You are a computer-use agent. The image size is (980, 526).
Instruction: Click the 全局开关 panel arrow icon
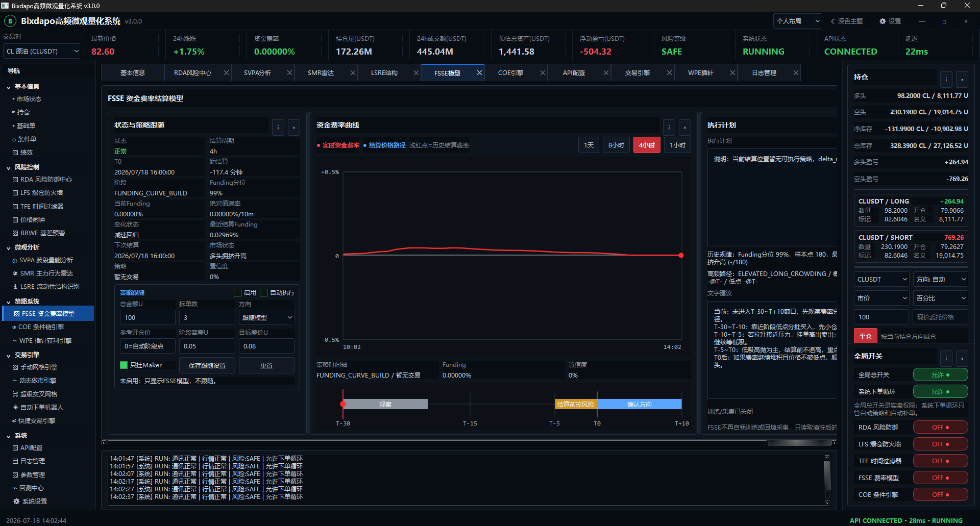tap(962, 359)
